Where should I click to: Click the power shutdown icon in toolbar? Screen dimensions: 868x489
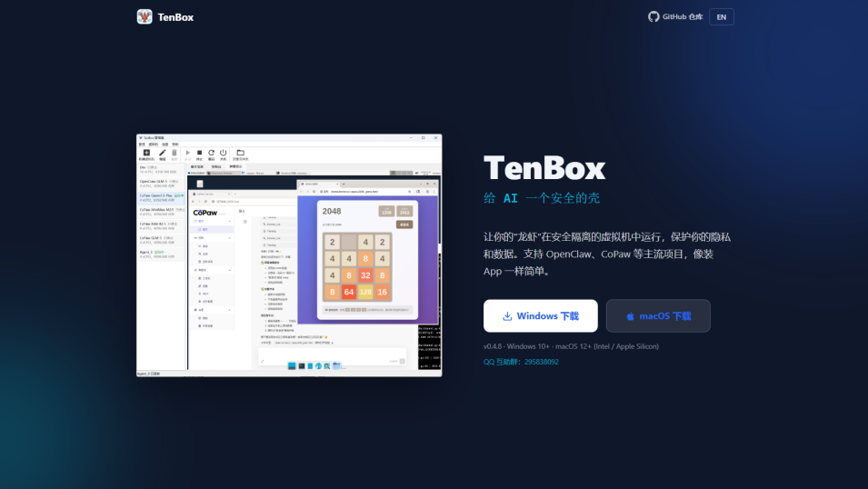click(x=223, y=154)
